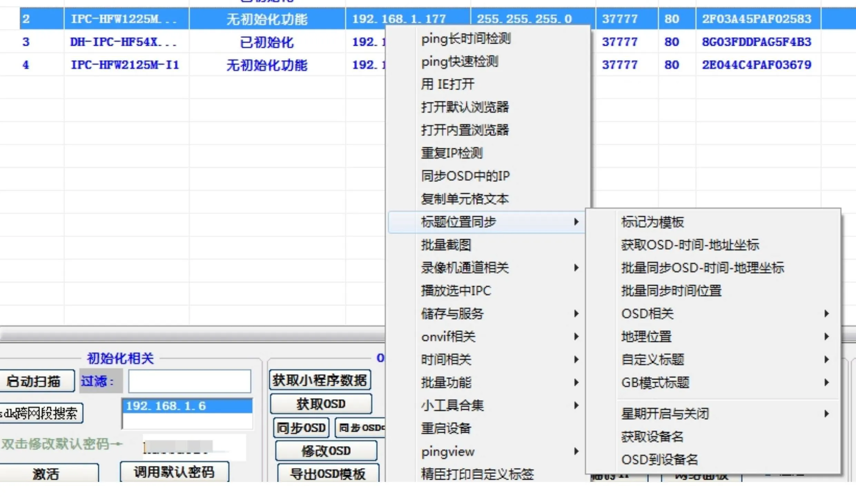Select OSD到设备名 in the submenu
The image size is (856, 504).
(660, 459)
